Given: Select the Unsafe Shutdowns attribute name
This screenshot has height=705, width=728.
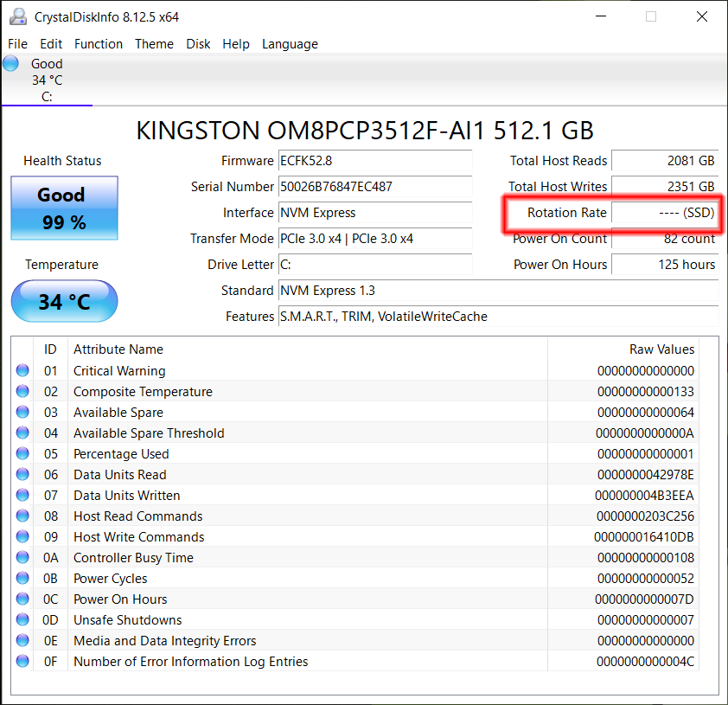Looking at the screenshot, I should 128,619.
